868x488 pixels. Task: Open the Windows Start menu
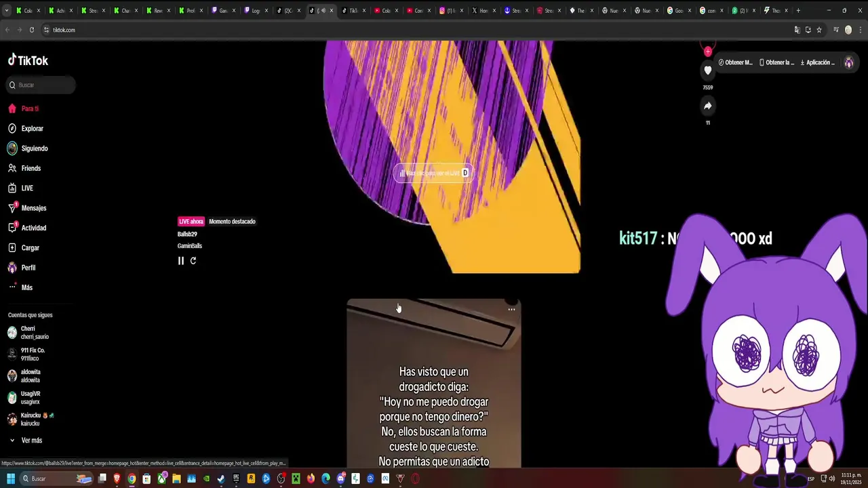(11, 479)
